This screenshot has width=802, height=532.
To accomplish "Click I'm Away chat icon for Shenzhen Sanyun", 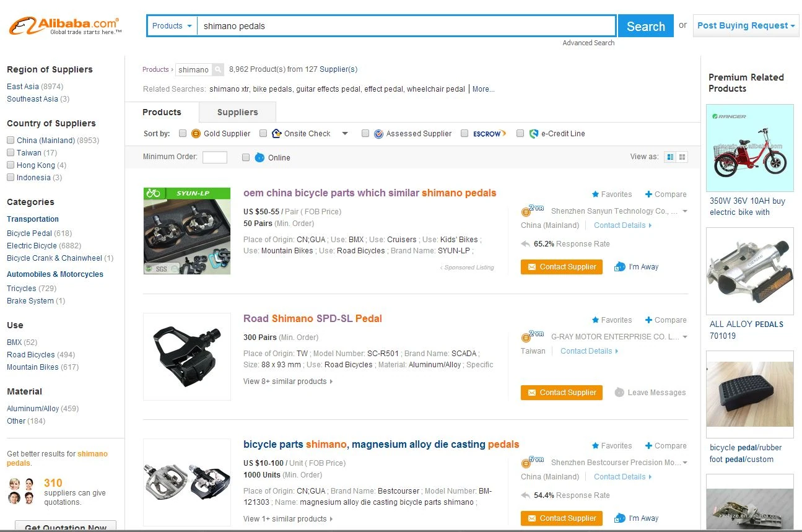I will (x=620, y=267).
